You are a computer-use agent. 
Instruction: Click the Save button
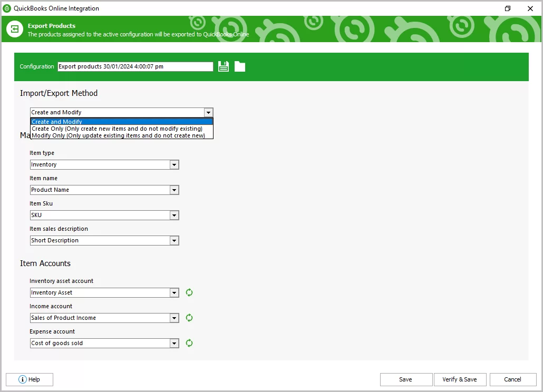(406, 379)
